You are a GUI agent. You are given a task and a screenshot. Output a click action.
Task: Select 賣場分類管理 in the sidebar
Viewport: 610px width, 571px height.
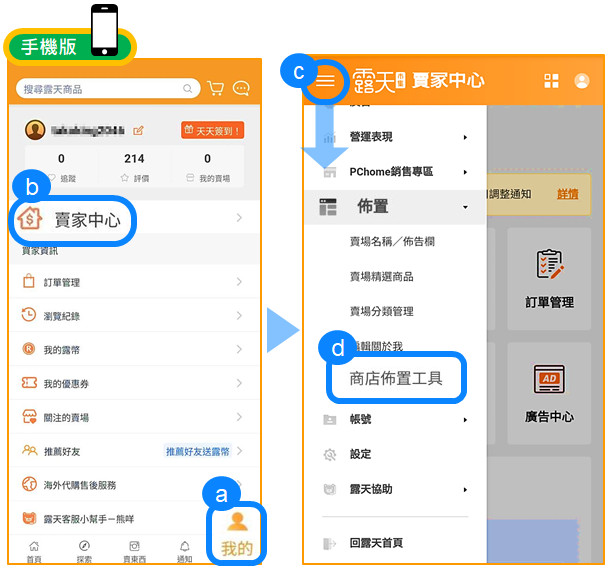(381, 311)
